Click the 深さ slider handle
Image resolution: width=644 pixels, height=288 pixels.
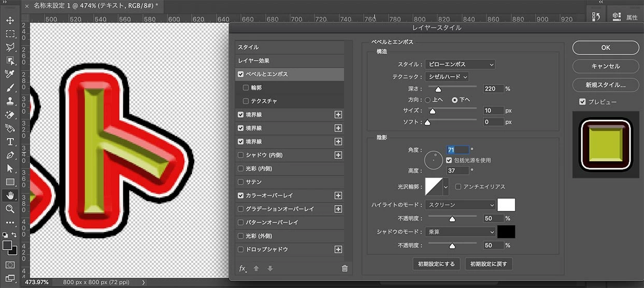[438, 89]
